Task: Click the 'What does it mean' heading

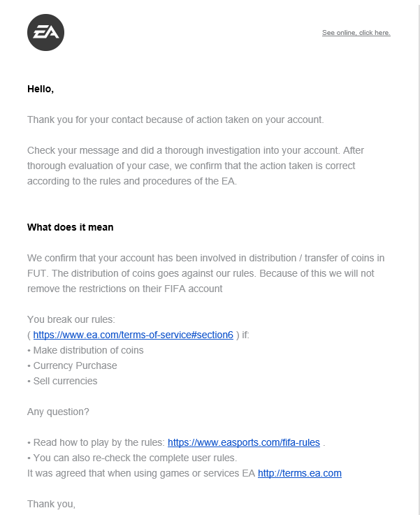Action: (x=71, y=227)
